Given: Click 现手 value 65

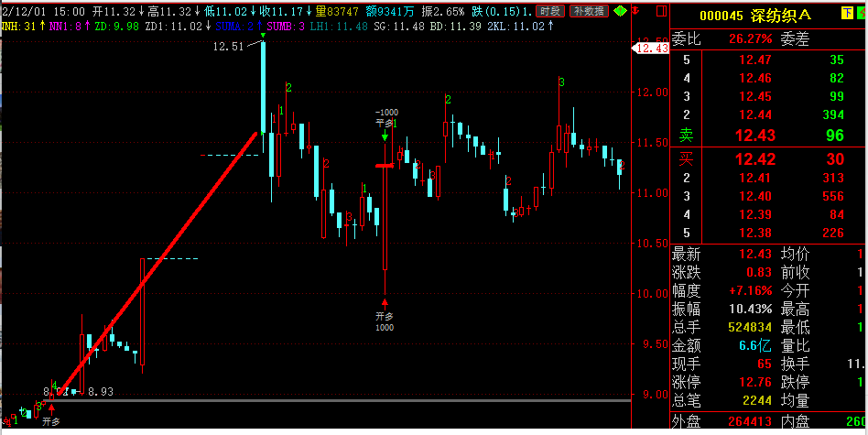Looking at the screenshot, I should coord(765,364).
